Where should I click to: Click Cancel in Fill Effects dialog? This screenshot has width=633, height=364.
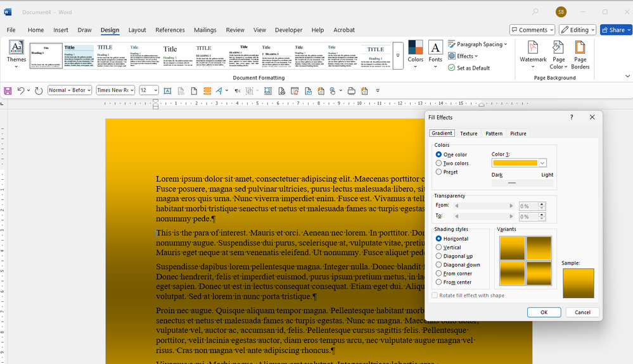coord(582,312)
